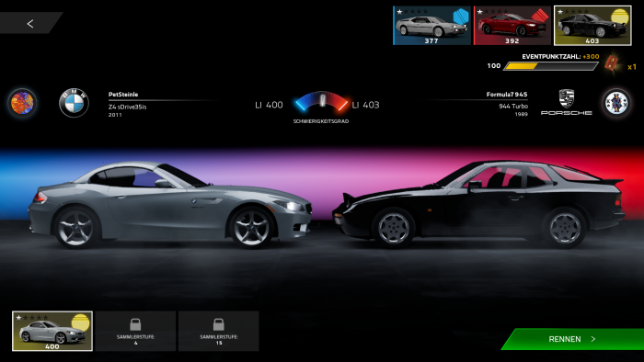
Task: Click the padlock on Sammlerstufe 4
Action: click(x=135, y=324)
